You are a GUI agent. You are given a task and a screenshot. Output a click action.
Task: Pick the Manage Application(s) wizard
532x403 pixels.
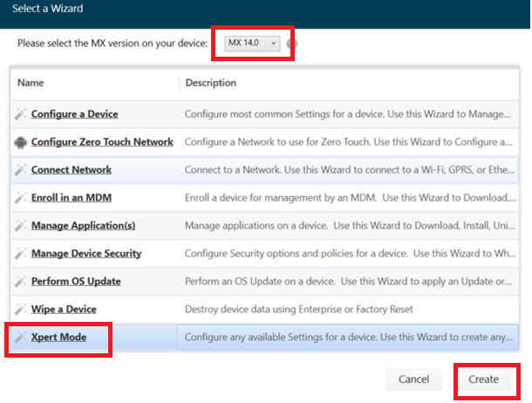pos(83,226)
